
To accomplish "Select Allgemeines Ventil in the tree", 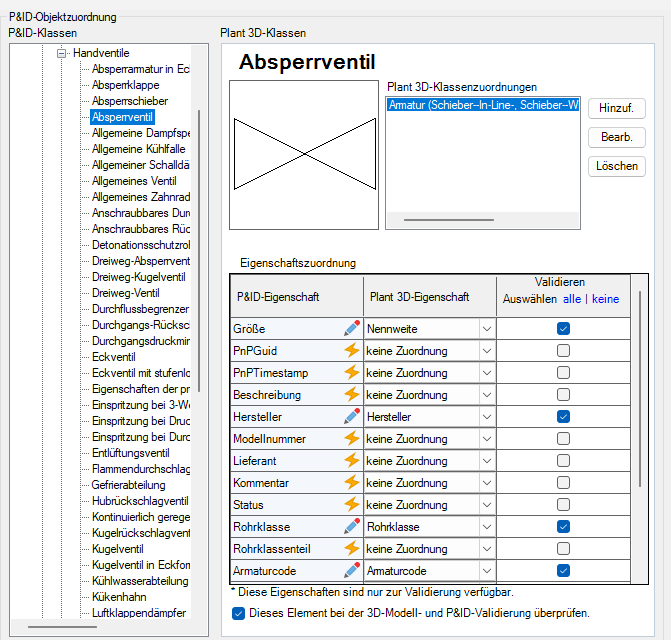I will click(134, 181).
